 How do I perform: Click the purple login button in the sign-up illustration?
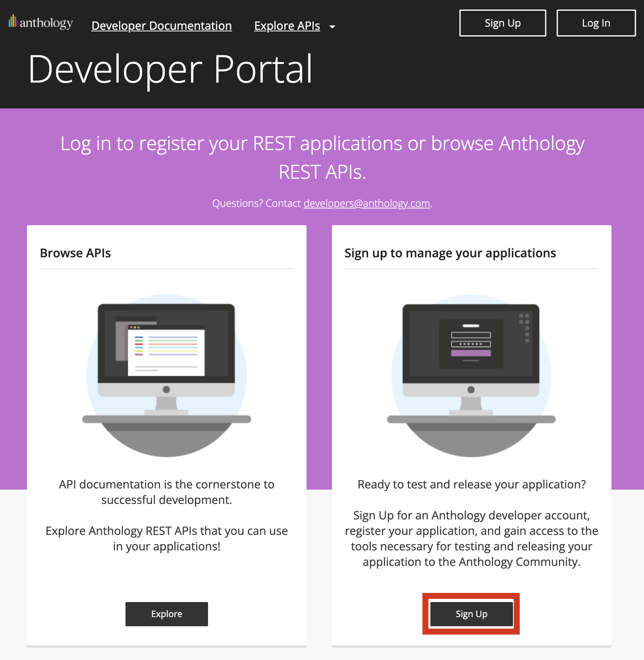471,353
